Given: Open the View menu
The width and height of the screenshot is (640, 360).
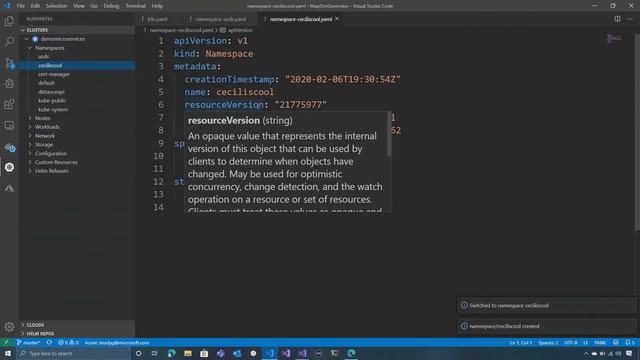Looking at the screenshot, I should tap(79, 6).
